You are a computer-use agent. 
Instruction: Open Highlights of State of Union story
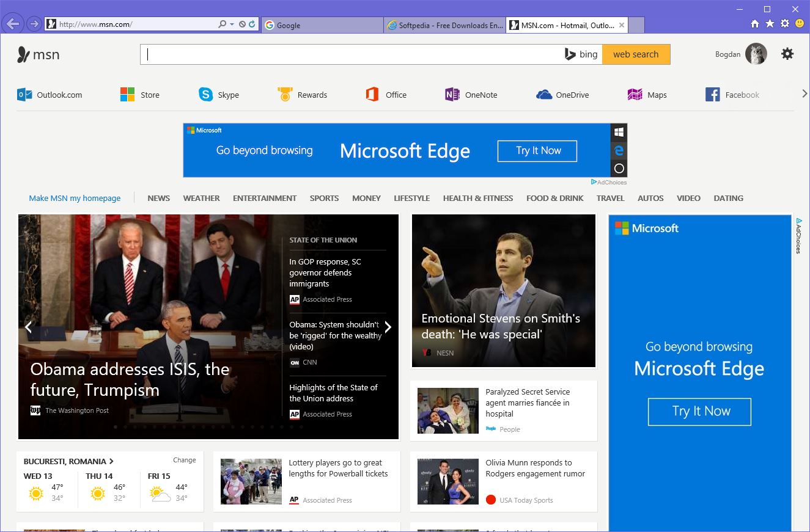point(333,393)
